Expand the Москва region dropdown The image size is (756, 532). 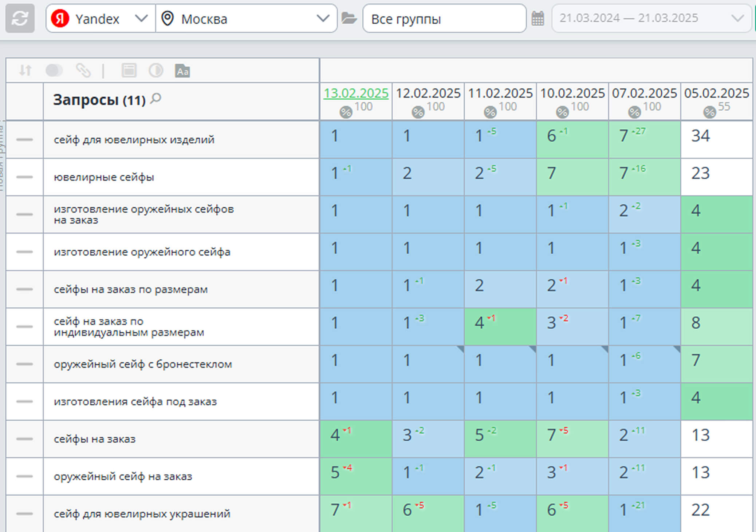[246, 19]
